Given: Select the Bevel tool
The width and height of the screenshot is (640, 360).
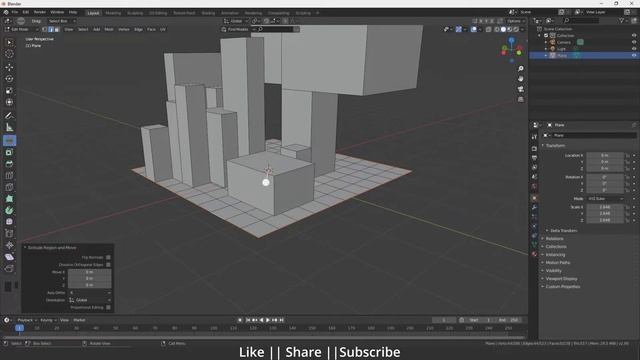Looking at the screenshot, I should coord(9,164).
